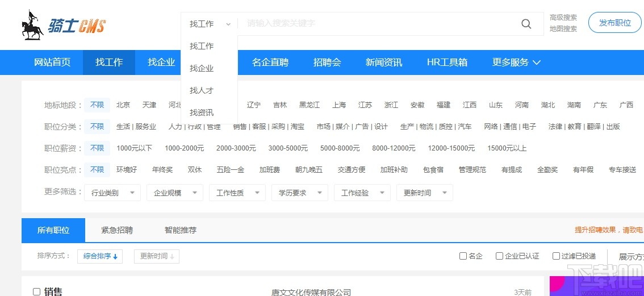Screen dimensions: 644x296
Task: Sort by 综合排序
Action: pyautogui.click(x=100, y=256)
